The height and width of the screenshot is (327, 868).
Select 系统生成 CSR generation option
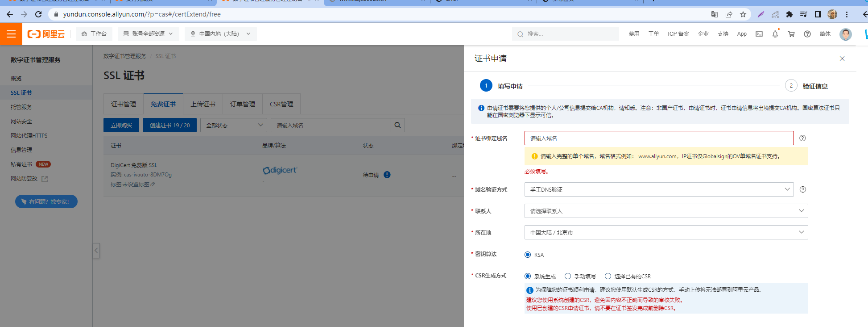(528, 276)
